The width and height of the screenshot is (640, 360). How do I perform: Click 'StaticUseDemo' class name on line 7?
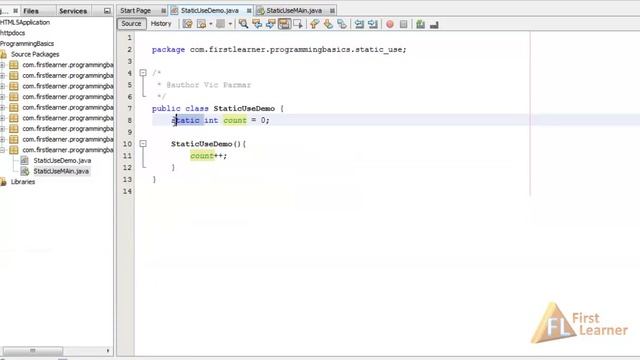[244, 108]
